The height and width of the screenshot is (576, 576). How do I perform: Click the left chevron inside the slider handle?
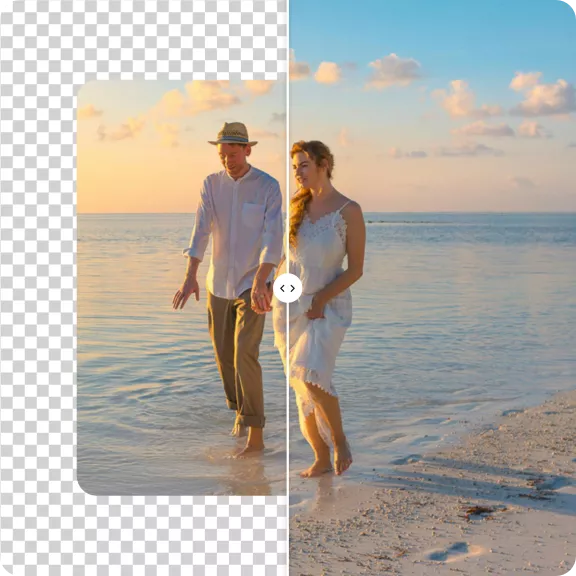click(x=282, y=288)
